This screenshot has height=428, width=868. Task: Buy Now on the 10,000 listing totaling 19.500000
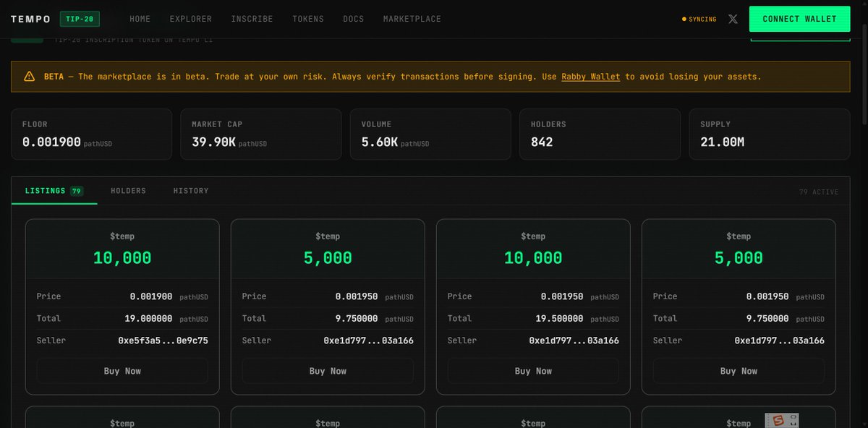point(533,371)
